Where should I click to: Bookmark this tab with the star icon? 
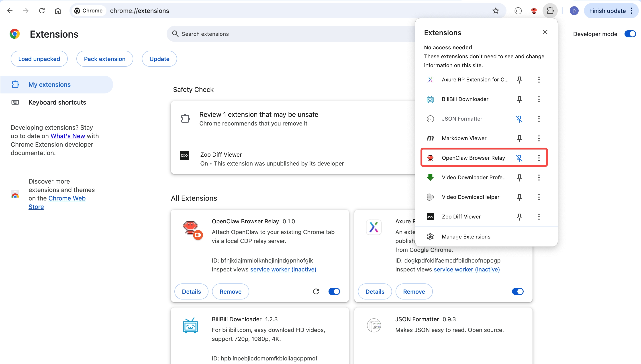coord(496,11)
